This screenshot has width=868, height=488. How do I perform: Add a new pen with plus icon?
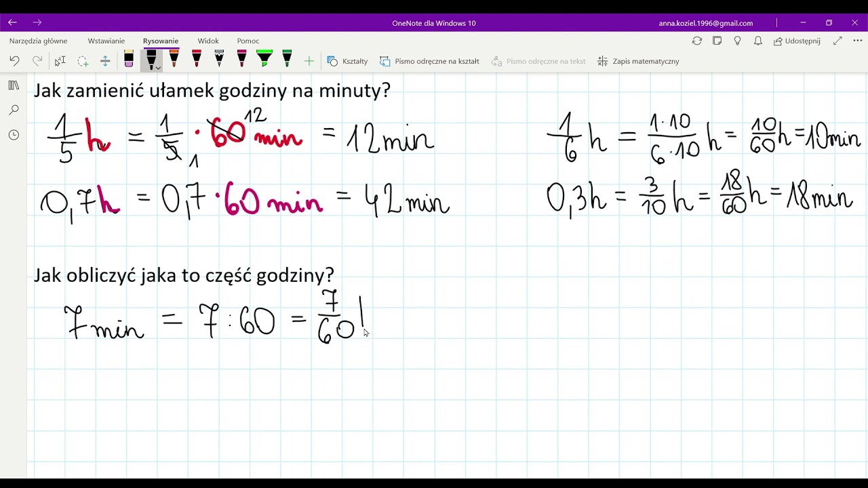click(x=309, y=61)
